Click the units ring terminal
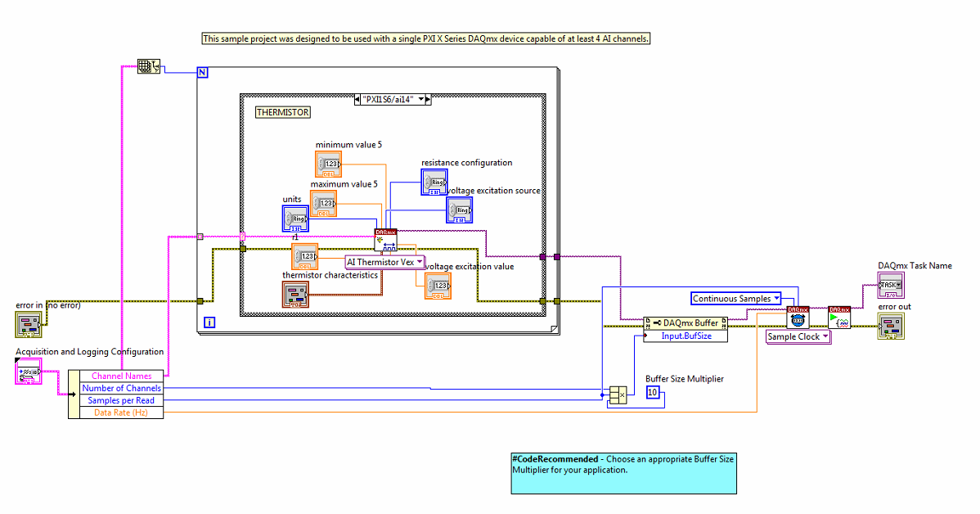This screenshot has width=980, height=514. point(295,219)
